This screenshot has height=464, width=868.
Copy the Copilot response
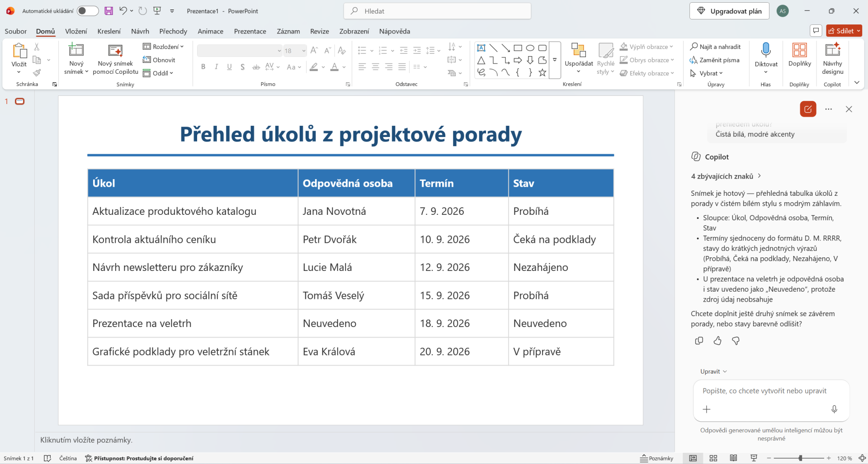pyautogui.click(x=699, y=341)
